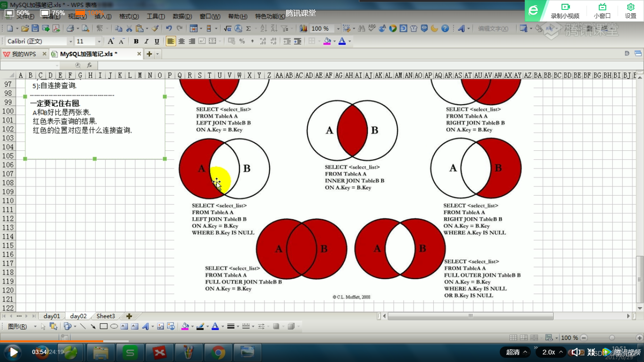Open the 特色功能 menu

[270, 16]
